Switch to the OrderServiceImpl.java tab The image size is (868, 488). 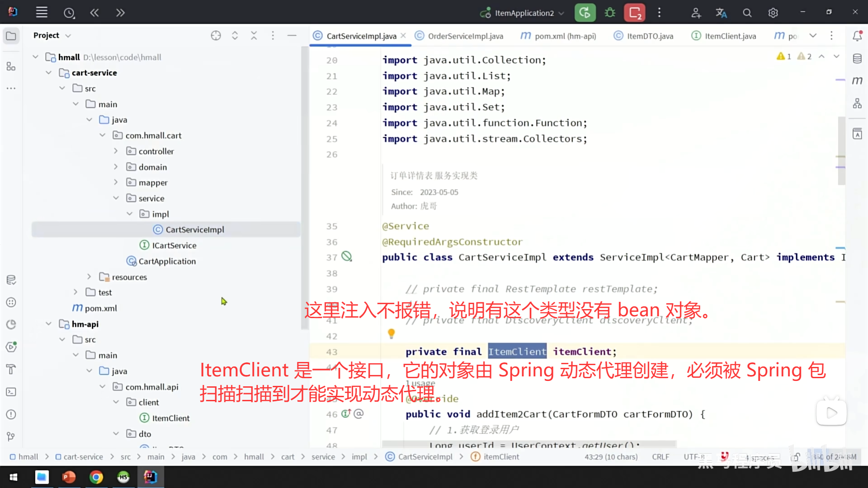tap(465, 36)
